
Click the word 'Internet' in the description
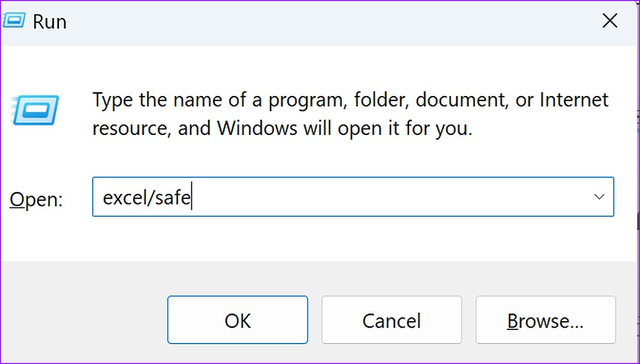click(574, 100)
